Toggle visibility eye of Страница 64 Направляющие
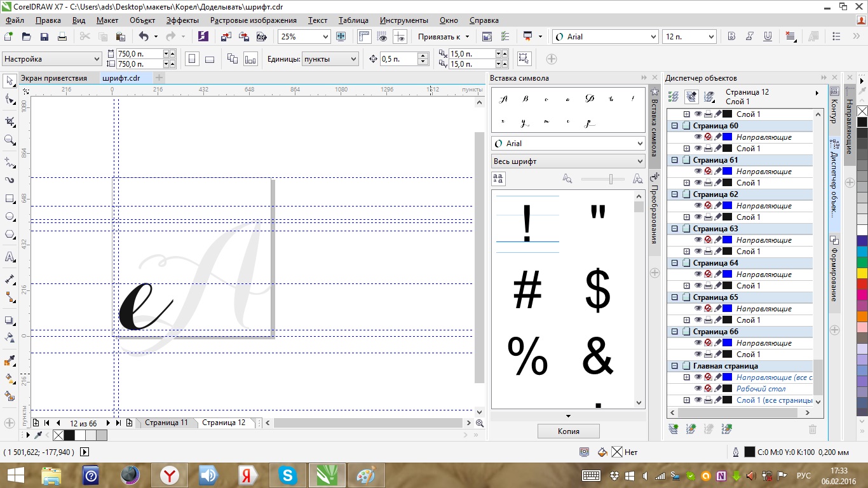Screen dimensions: 868x488 point(698,274)
